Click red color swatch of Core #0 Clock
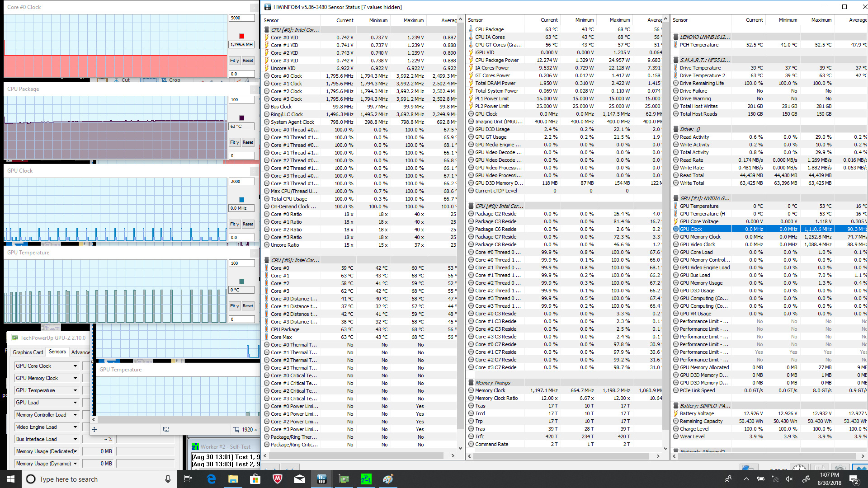 click(x=241, y=36)
